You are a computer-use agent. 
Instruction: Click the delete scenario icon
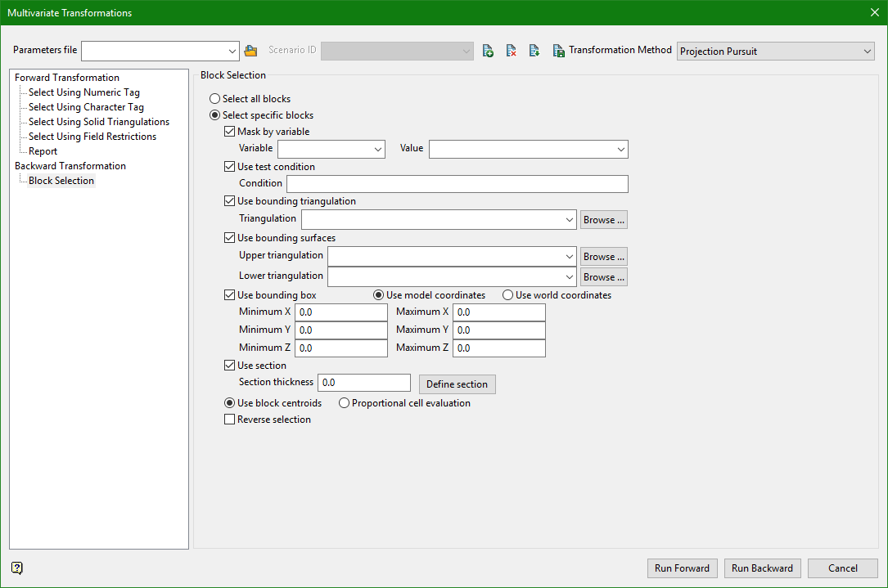click(511, 51)
